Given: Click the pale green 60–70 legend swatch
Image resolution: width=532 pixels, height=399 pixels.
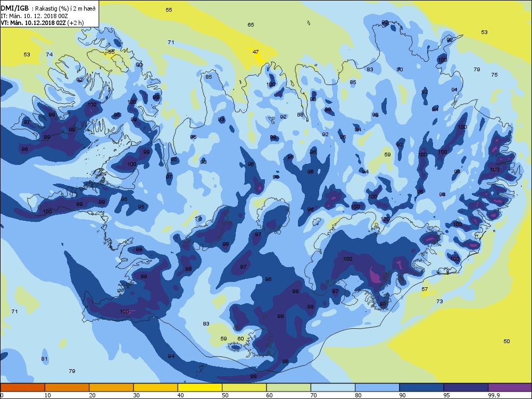Looking at the screenshot, I should tap(289, 387).
